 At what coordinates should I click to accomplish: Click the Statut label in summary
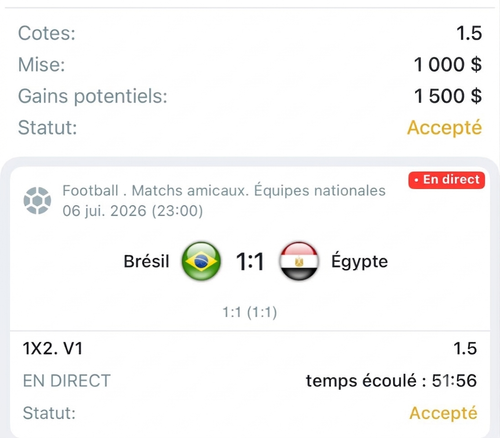[x=47, y=127]
